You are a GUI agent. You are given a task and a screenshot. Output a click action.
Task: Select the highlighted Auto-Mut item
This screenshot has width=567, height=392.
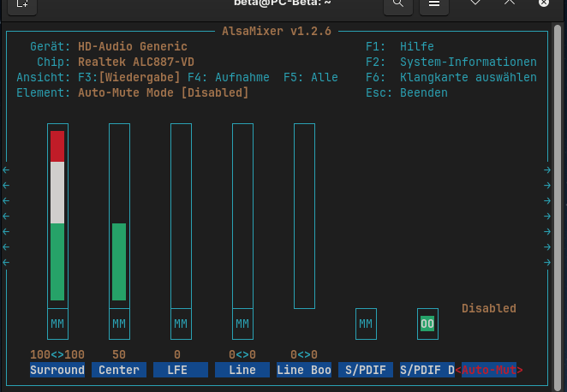[489, 371]
